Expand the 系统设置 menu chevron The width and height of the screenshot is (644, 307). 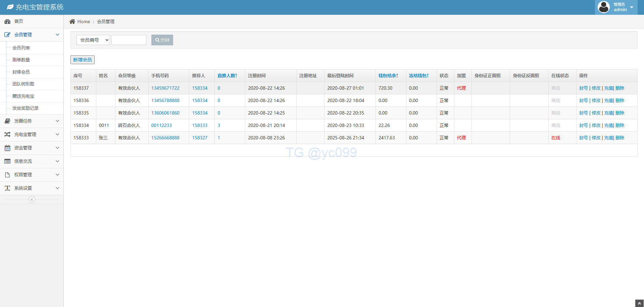(x=57, y=188)
